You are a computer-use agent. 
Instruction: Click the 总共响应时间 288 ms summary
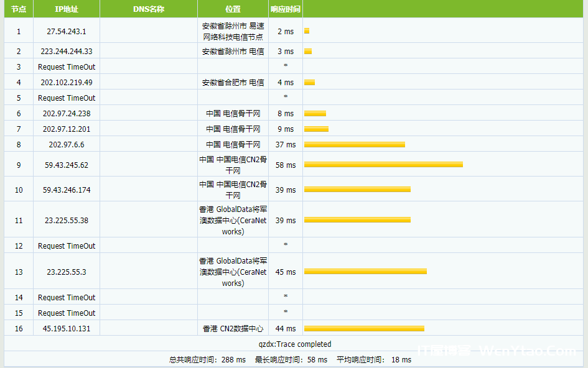point(207,360)
